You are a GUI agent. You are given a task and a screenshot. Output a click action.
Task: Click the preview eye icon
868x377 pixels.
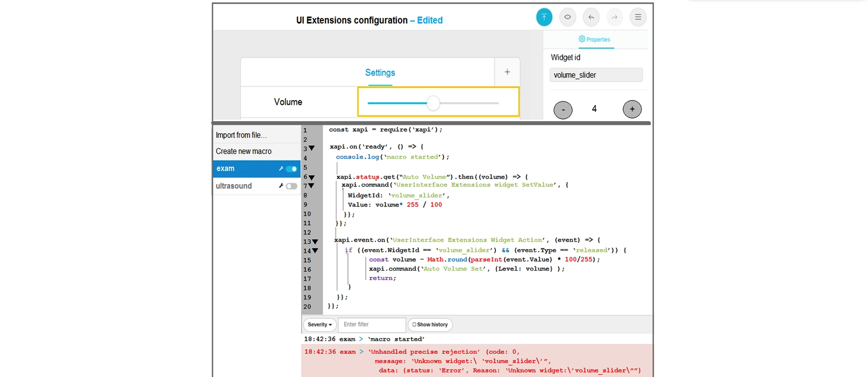pos(567,17)
